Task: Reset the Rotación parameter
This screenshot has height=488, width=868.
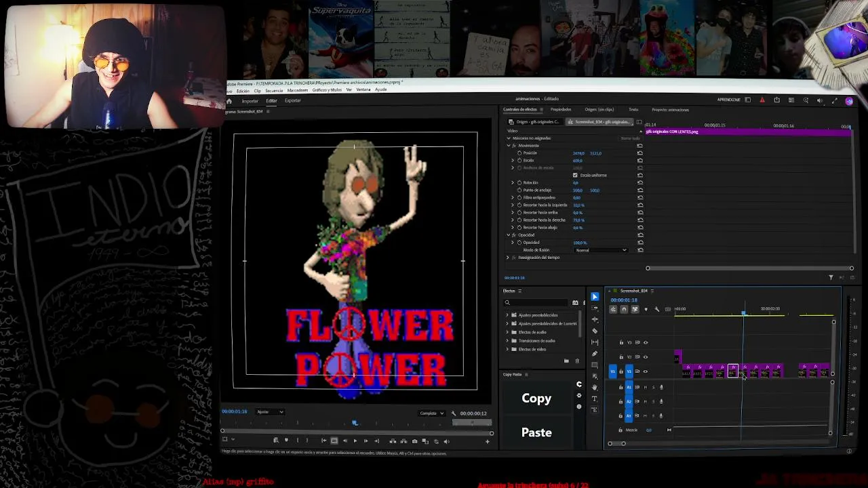Action: pyautogui.click(x=639, y=183)
